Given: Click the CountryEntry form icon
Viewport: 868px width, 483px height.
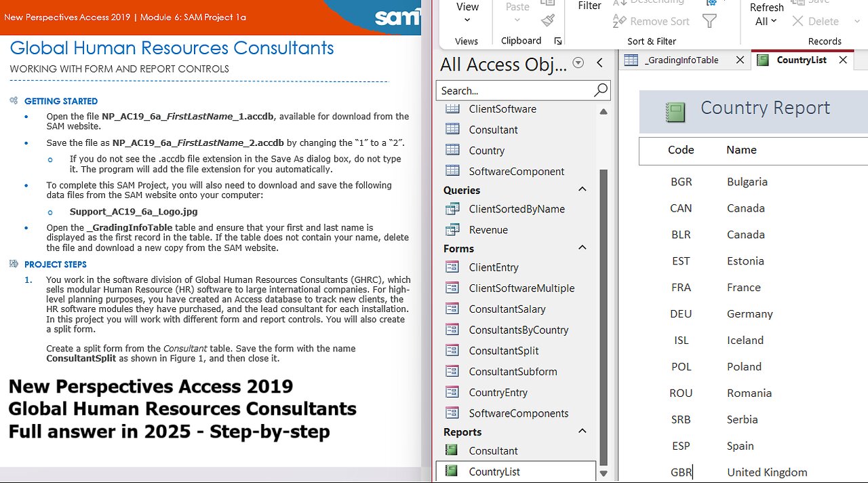Looking at the screenshot, I should (x=452, y=392).
